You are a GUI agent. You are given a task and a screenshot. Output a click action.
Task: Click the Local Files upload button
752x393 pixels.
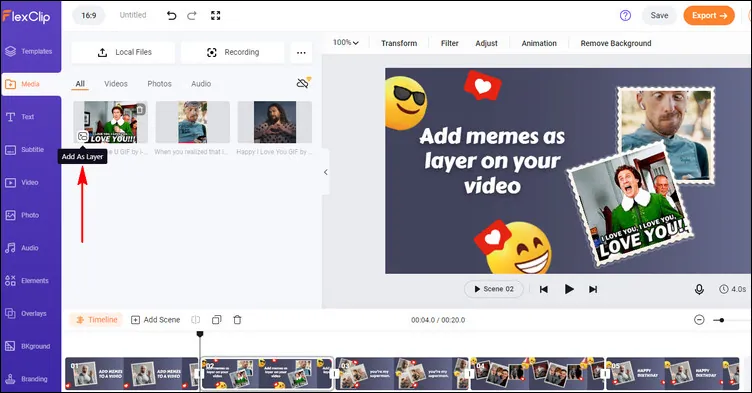click(x=123, y=52)
